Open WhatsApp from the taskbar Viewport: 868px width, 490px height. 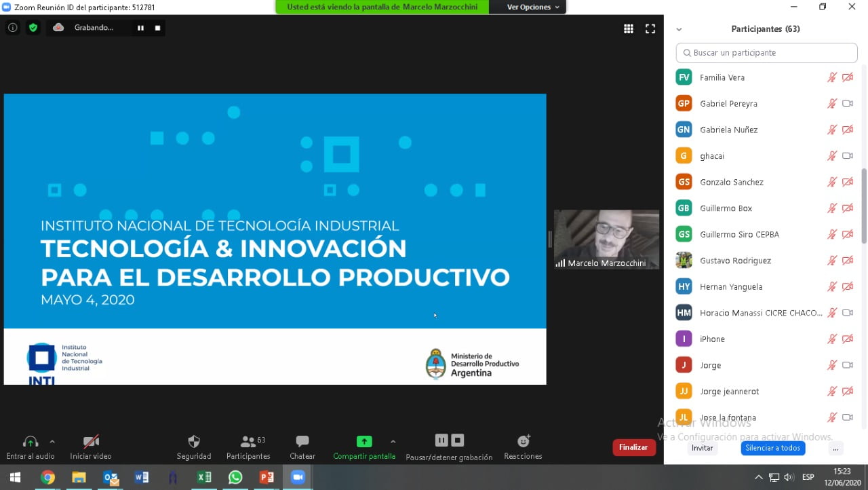tap(235, 477)
